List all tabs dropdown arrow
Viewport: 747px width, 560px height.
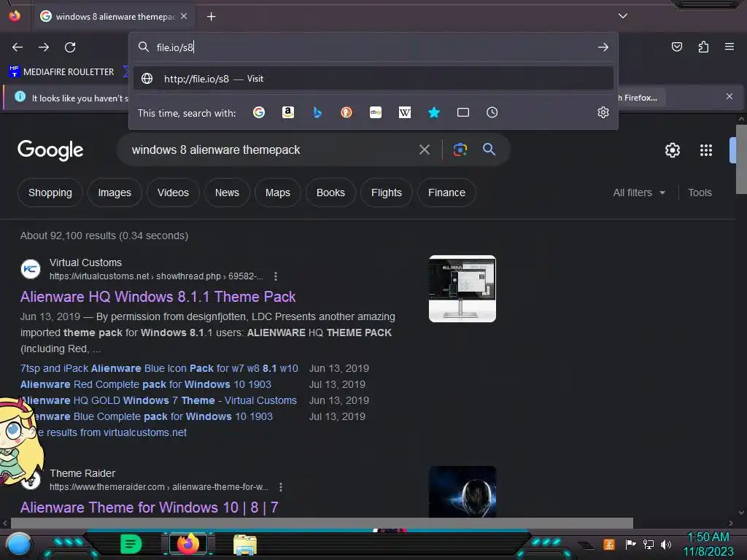pyautogui.click(x=623, y=16)
